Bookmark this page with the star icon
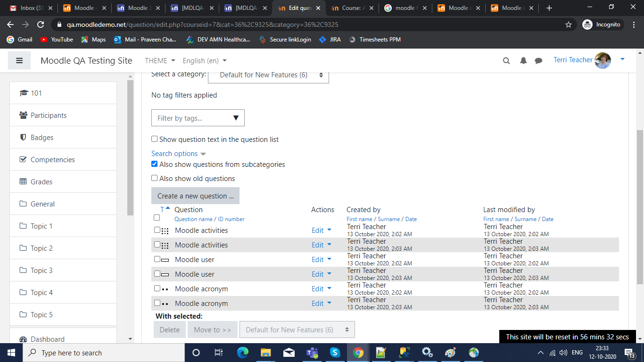 569,25
